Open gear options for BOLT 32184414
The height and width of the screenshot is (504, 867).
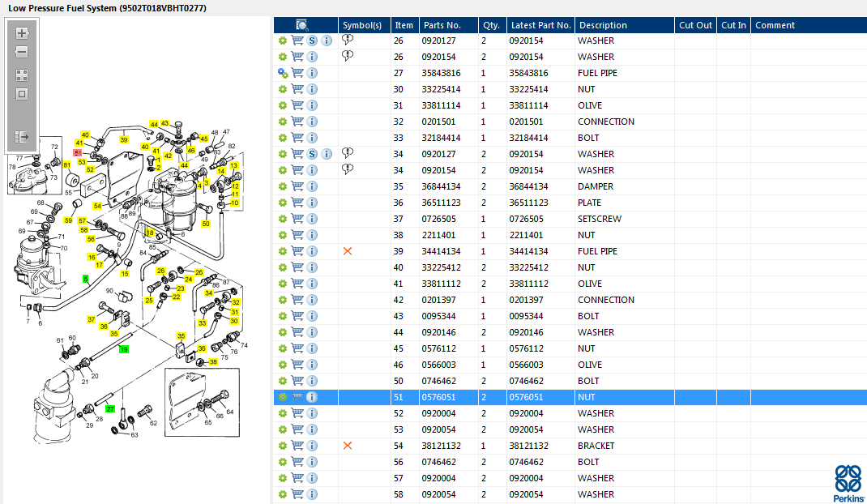pos(283,138)
